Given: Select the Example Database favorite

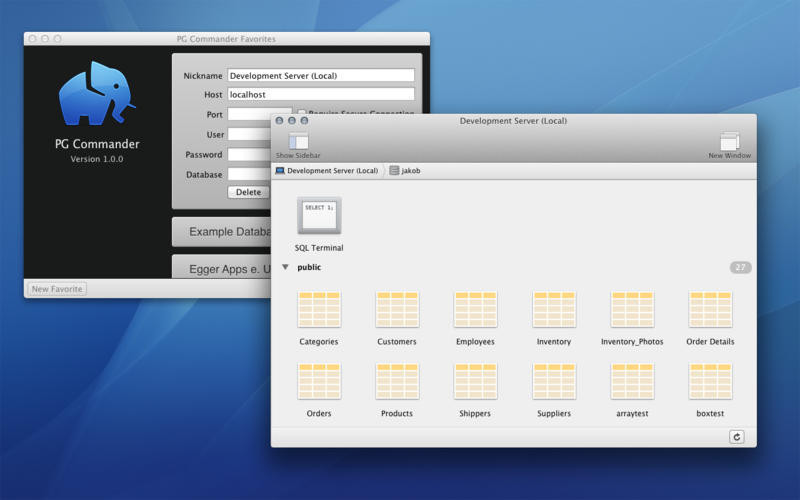Looking at the screenshot, I should (221, 232).
